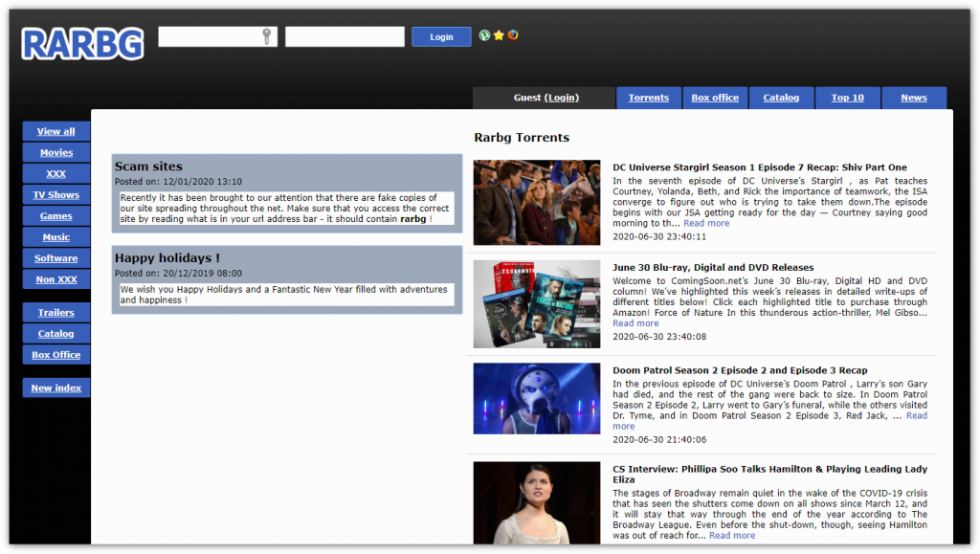The width and height of the screenshot is (980, 554).
Task: Select Software in the sidebar
Action: [x=56, y=258]
